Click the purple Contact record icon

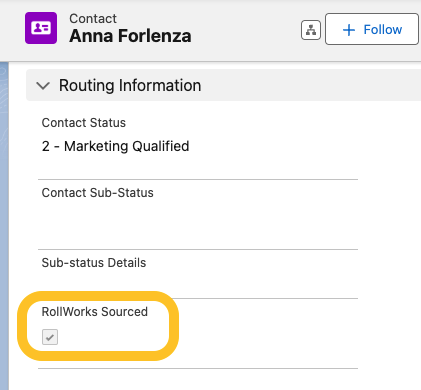pyautogui.click(x=41, y=28)
